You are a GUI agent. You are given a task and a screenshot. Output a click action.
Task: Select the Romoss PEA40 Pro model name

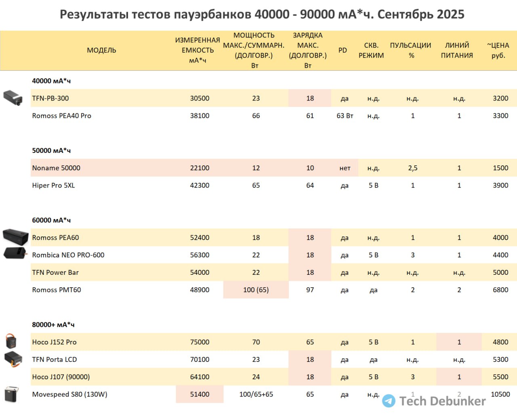tap(62, 116)
